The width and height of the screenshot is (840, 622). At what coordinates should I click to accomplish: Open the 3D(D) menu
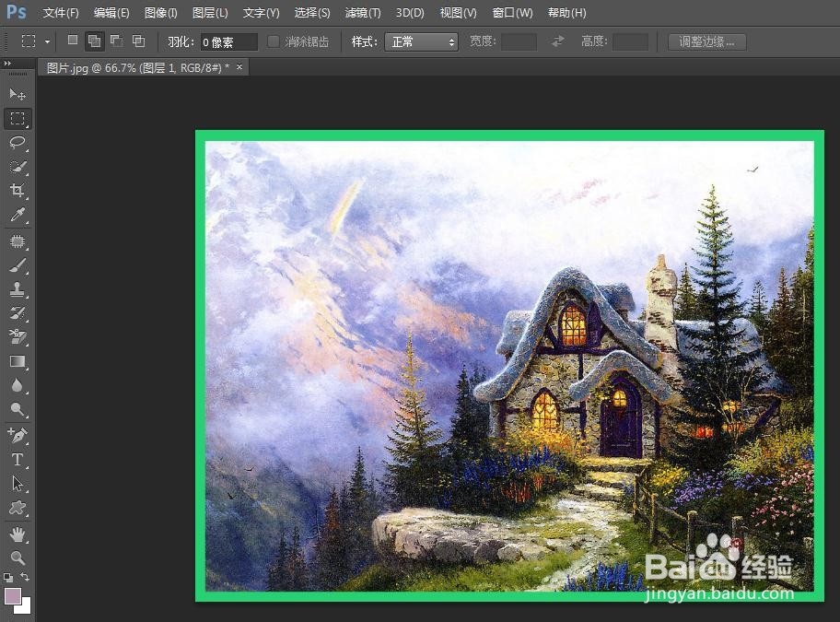[x=410, y=12]
